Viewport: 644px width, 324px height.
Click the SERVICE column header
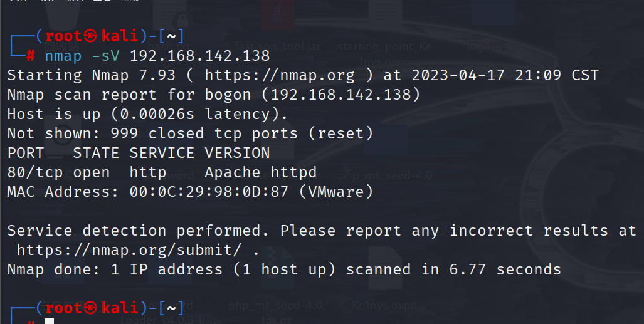(162, 153)
